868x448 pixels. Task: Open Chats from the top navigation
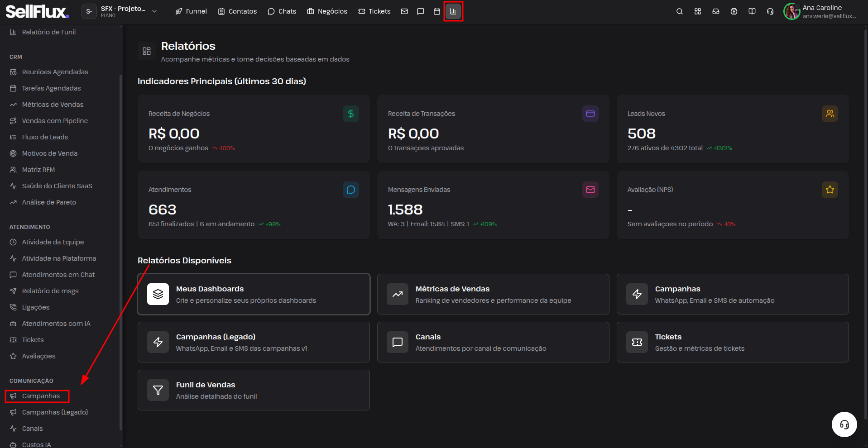pyautogui.click(x=282, y=11)
